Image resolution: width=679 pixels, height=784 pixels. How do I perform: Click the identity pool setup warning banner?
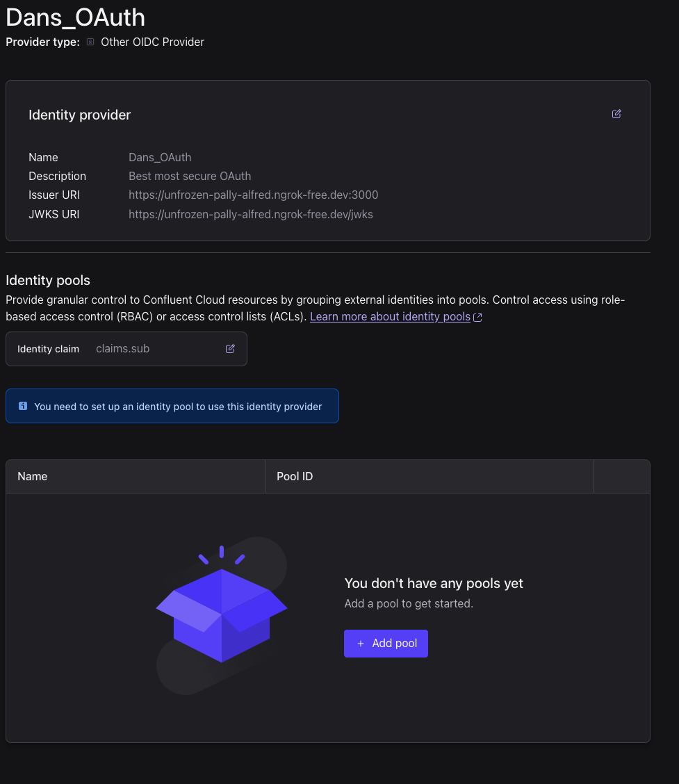[x=172, y=406]
